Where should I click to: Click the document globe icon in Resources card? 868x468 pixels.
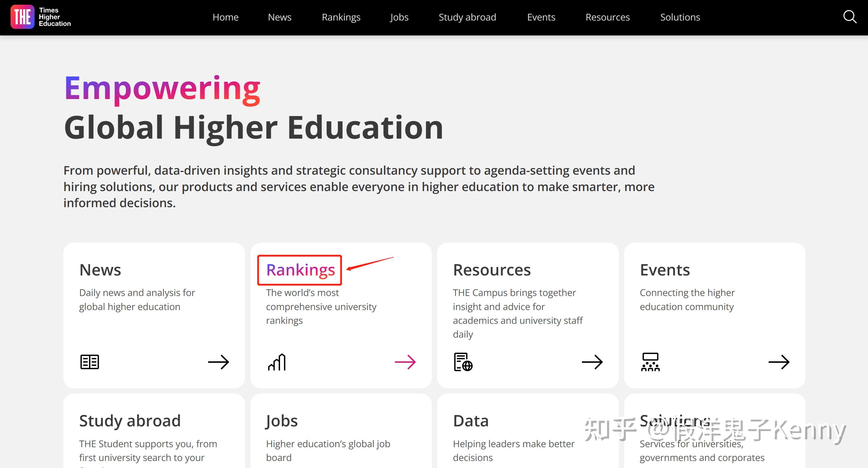pyautogui.click(x=463, y=362)
